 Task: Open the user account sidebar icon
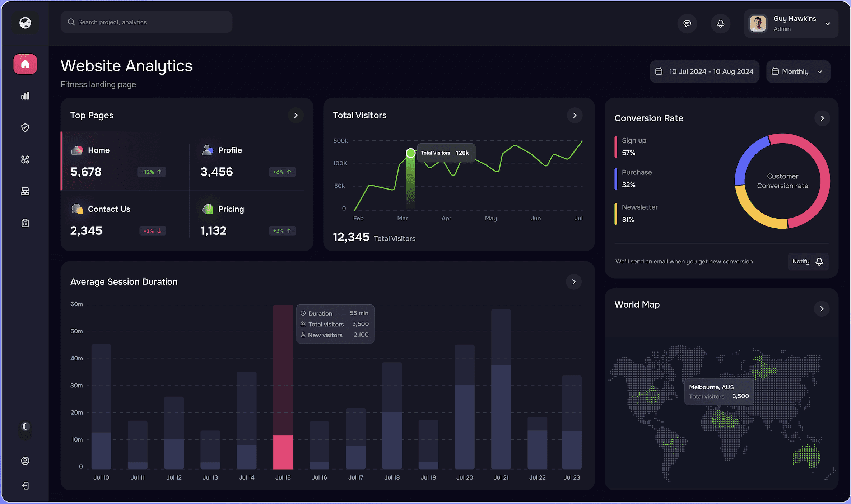[x=25, y=461]
